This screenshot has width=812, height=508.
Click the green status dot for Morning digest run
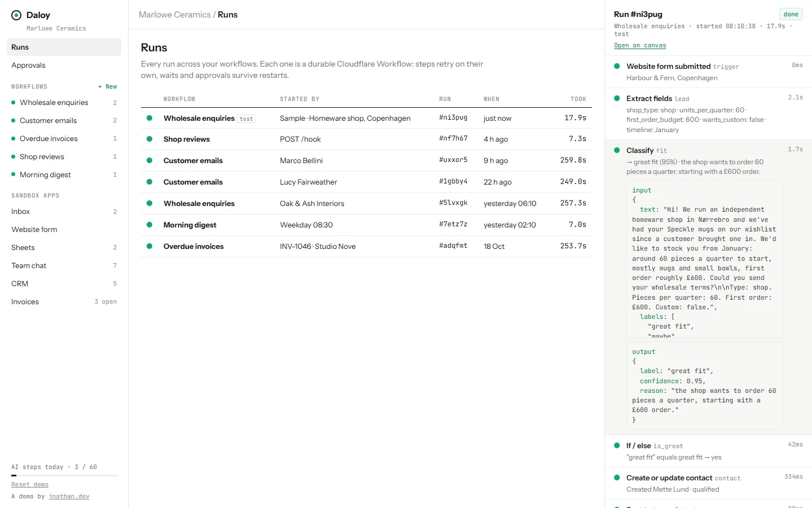click(149, 225)
